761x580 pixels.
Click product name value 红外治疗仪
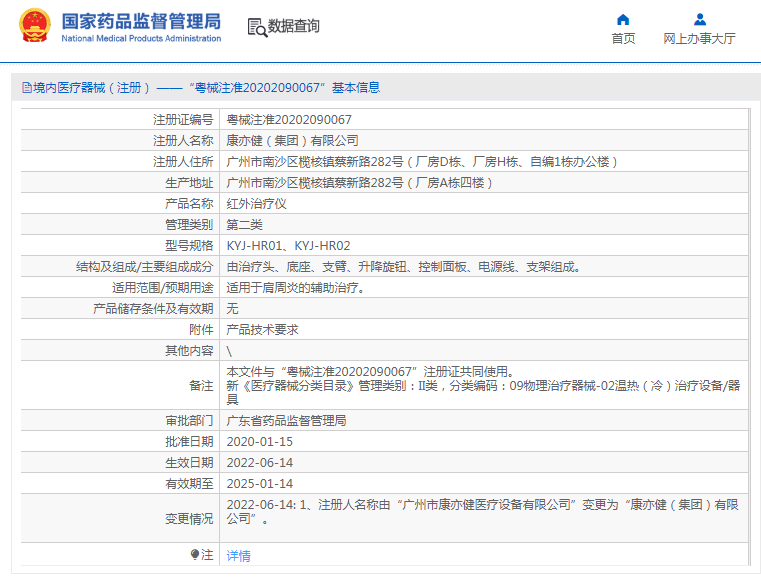coord(257,203)
